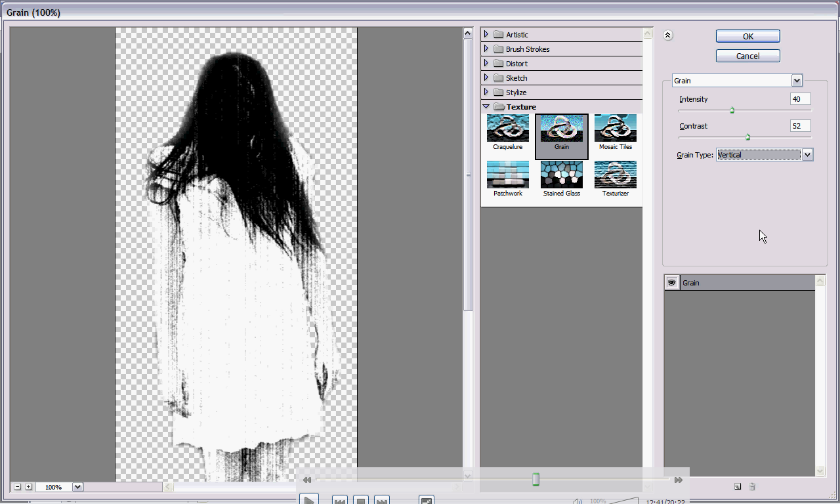
Task: Click OK to apply the Grain filter
Action: [748, 36]
